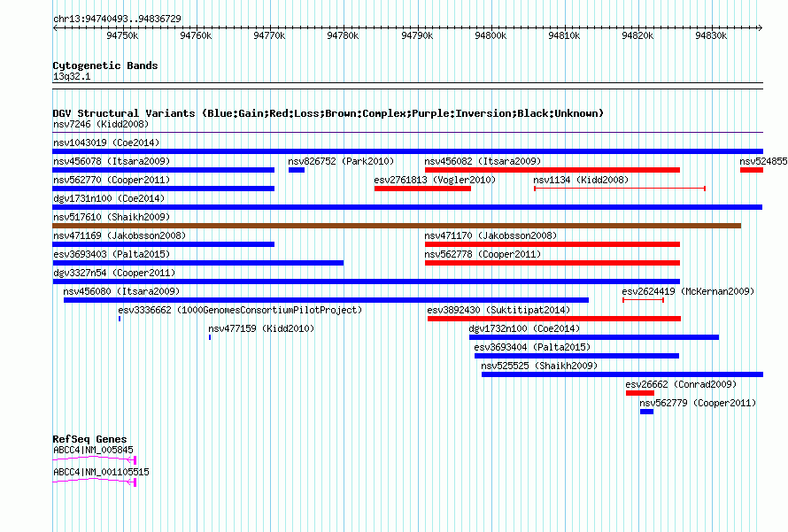Click the short blue gain bar under nsv826752

[x=297, y=170]
